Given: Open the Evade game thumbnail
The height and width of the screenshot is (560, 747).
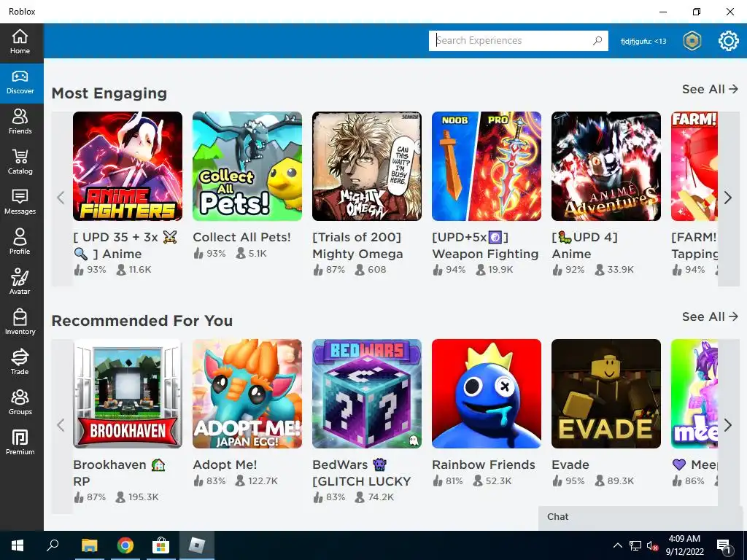Looking at the screenshot, I should coord(606,394).
